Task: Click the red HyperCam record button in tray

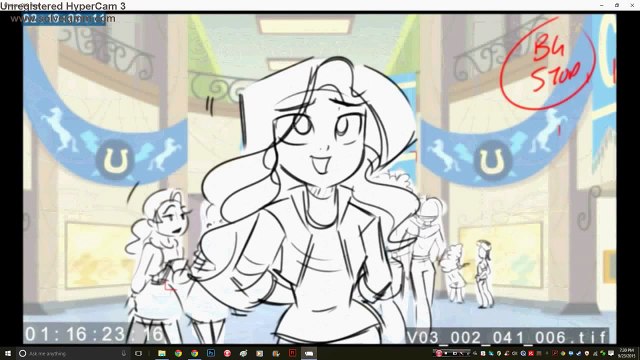Action: (x=439, y=353)
